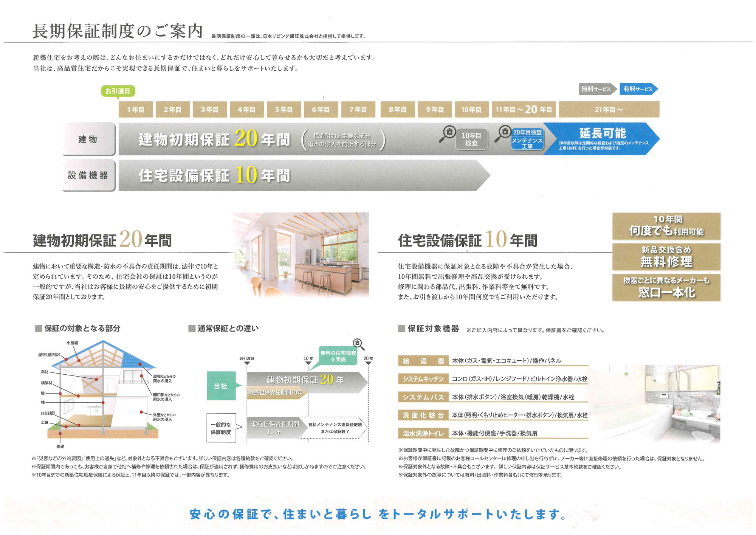Click the inspection magnifier icon above 無料の住宅検査

click(358, 344)
